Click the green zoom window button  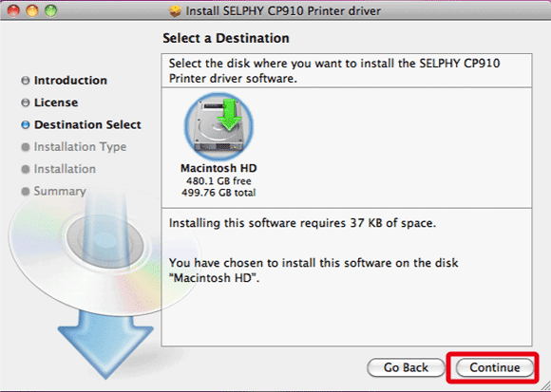click(50, 10)
